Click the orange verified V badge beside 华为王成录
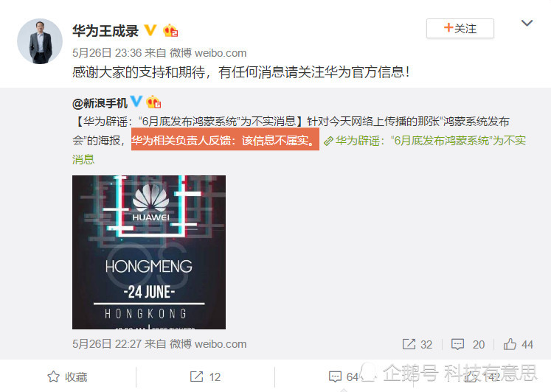This screenshot has width=551, height=392. click(x=150, y=30)
